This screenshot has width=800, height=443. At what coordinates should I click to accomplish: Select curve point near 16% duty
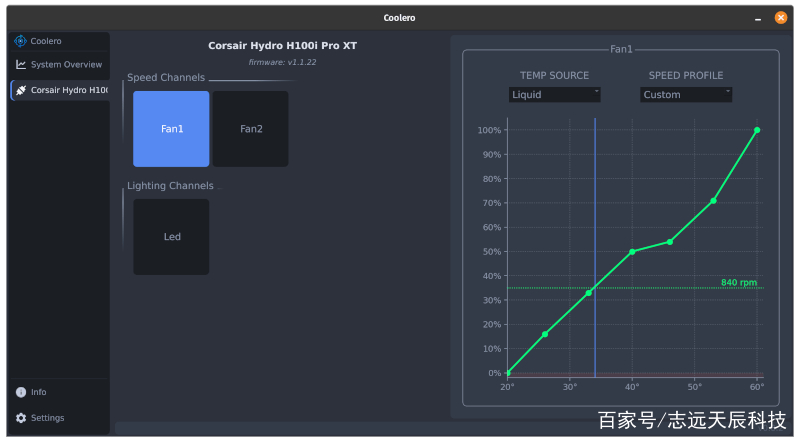point(545,334)
